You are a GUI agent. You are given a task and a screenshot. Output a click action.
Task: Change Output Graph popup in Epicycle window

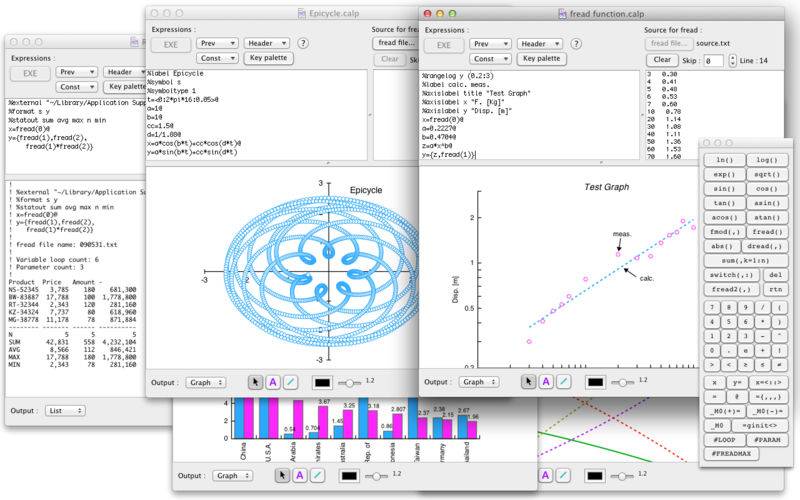pos(206,383)
